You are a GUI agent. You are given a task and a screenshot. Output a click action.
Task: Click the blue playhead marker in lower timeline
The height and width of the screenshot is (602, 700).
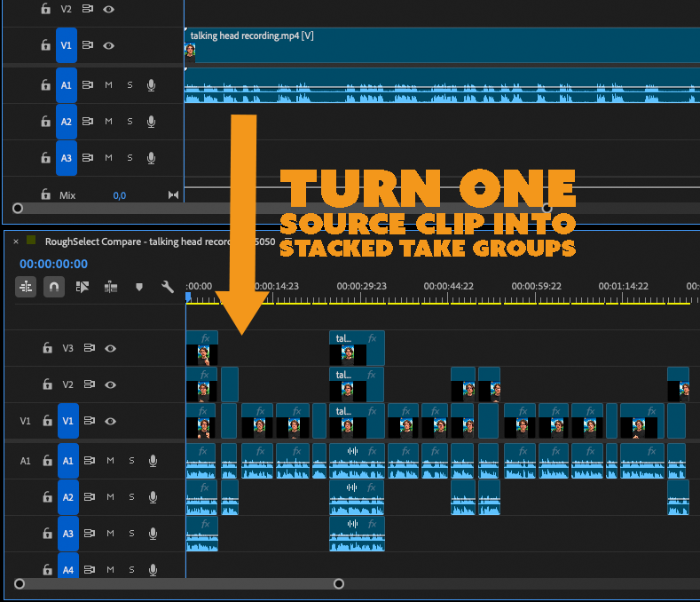[x=188, y=297]
